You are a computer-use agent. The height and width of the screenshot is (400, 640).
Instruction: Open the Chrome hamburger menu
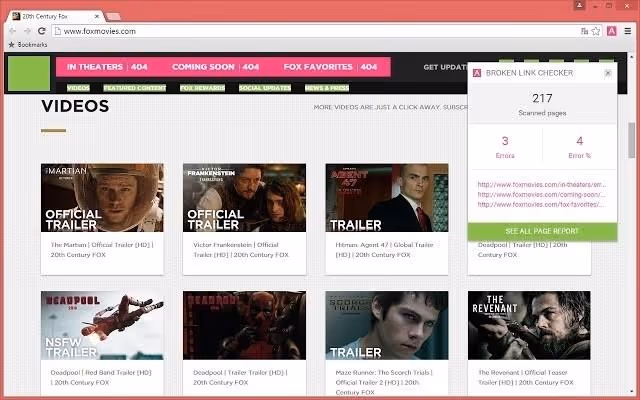point(628,31)
